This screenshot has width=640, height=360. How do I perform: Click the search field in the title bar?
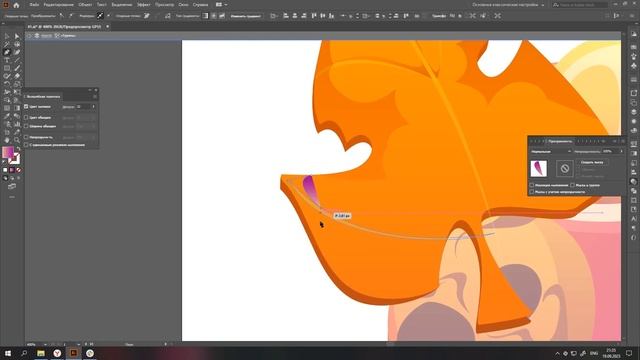click(x=580, y=5)
